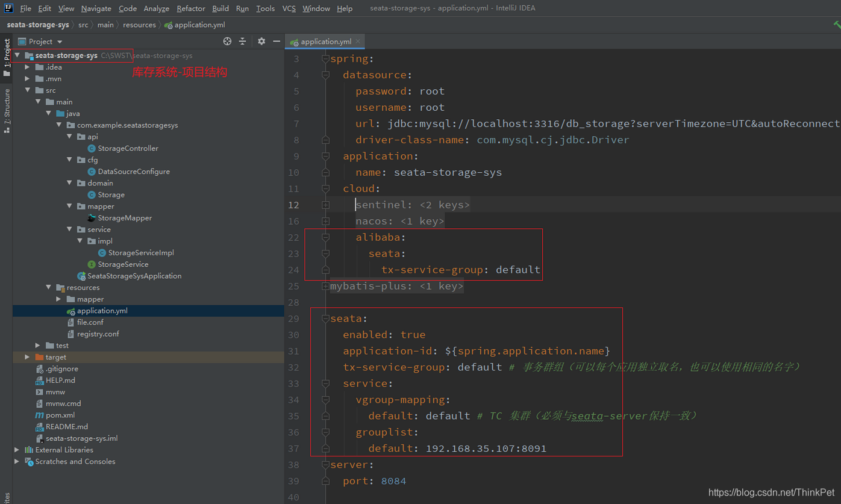Expand External Libraries node
Viewport: 841px width, 504px height.
pos(17,450)
